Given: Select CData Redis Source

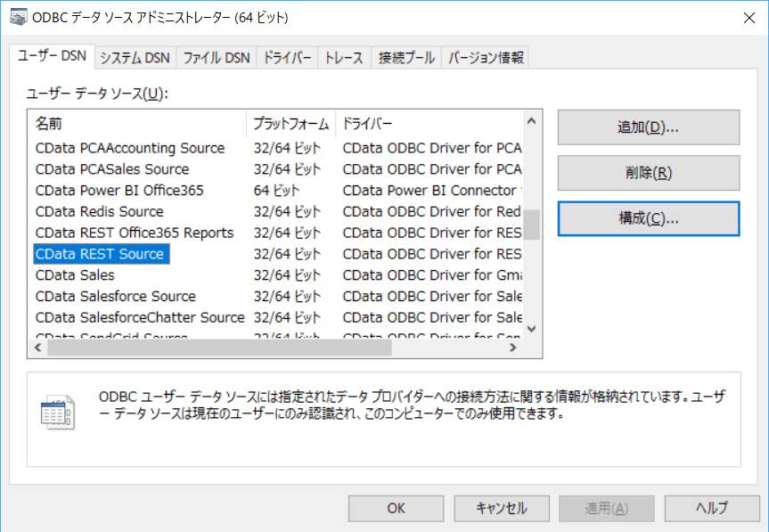Looking at the screenshot, I should (x=100, y=211).
